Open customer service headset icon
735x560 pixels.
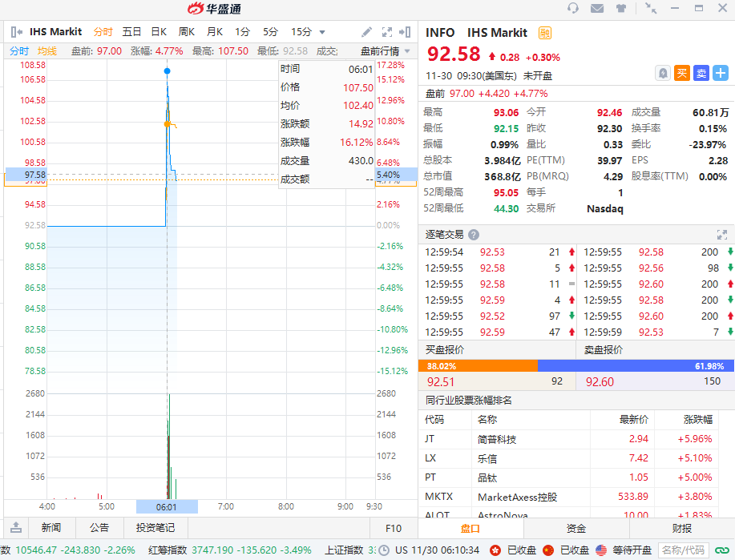[x=573, y=8]
